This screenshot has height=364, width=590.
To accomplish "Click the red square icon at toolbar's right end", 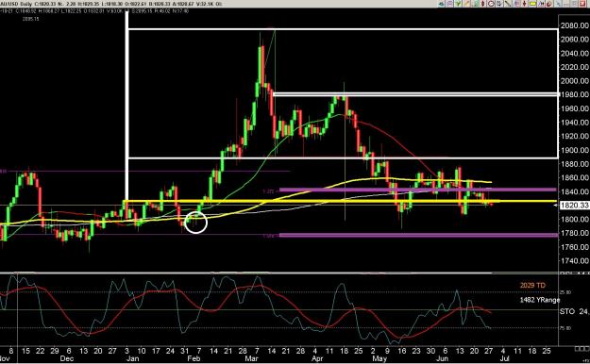I will click(x=582, y=4).
